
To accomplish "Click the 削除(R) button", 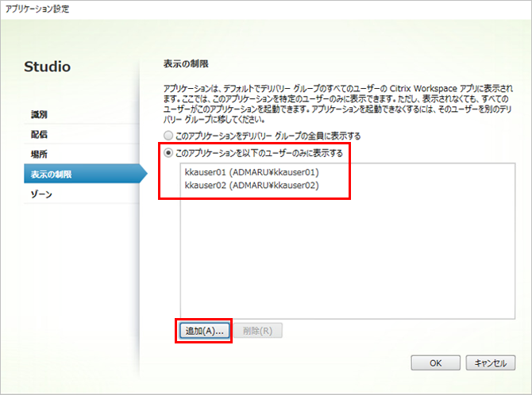I will (259, 331).
